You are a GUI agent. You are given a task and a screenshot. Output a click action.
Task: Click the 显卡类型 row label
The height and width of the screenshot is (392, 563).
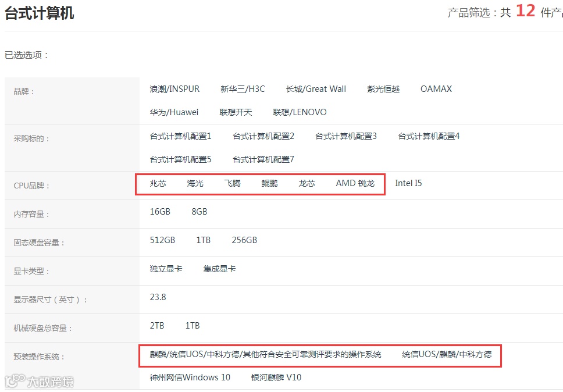coord(31,271)
